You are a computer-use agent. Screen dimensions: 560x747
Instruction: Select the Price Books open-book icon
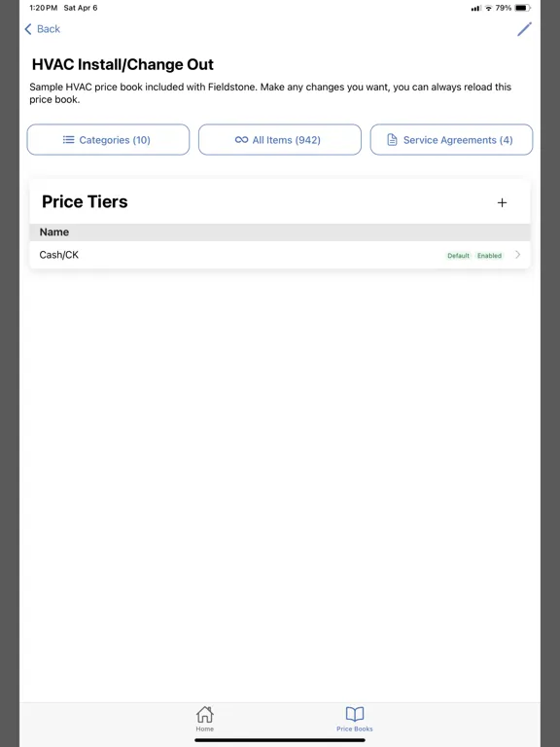click(x=355, y=714)
